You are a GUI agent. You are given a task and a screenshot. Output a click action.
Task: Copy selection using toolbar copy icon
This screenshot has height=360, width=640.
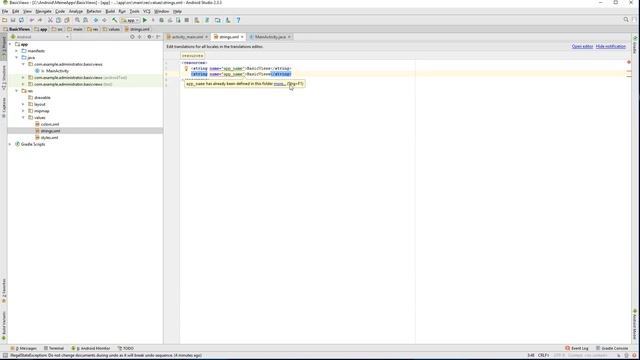(58, 20)
